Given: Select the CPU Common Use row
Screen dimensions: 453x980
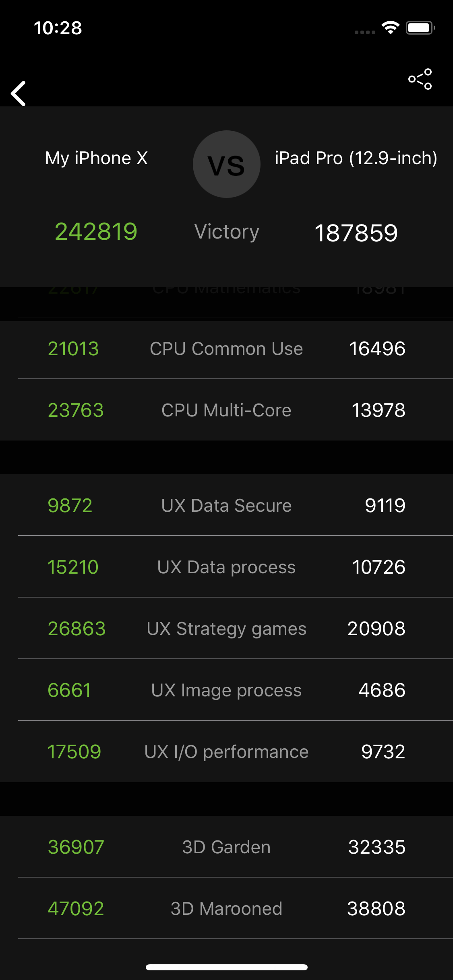Looking at the screenshot, I should (x=227, y=348).
